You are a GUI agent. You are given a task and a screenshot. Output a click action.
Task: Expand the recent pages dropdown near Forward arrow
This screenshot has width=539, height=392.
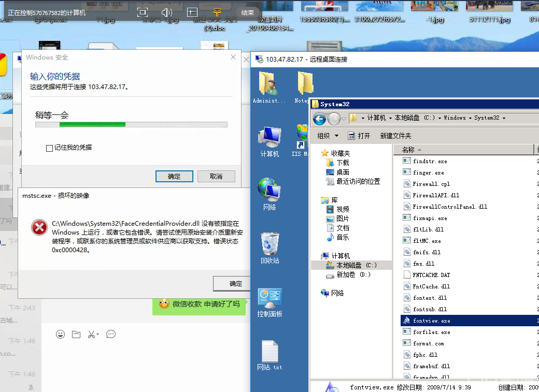point(344,119)
